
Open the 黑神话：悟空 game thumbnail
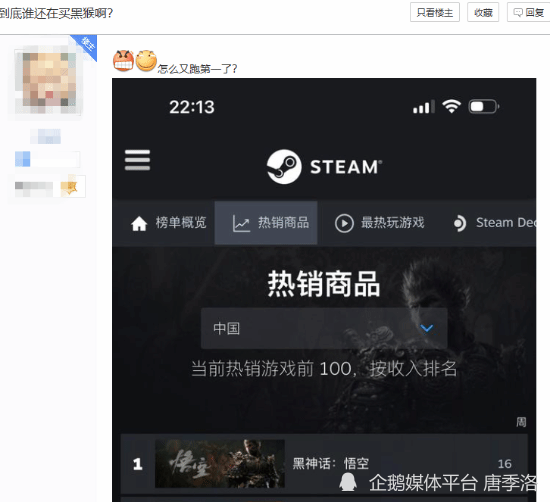[220, 463]
